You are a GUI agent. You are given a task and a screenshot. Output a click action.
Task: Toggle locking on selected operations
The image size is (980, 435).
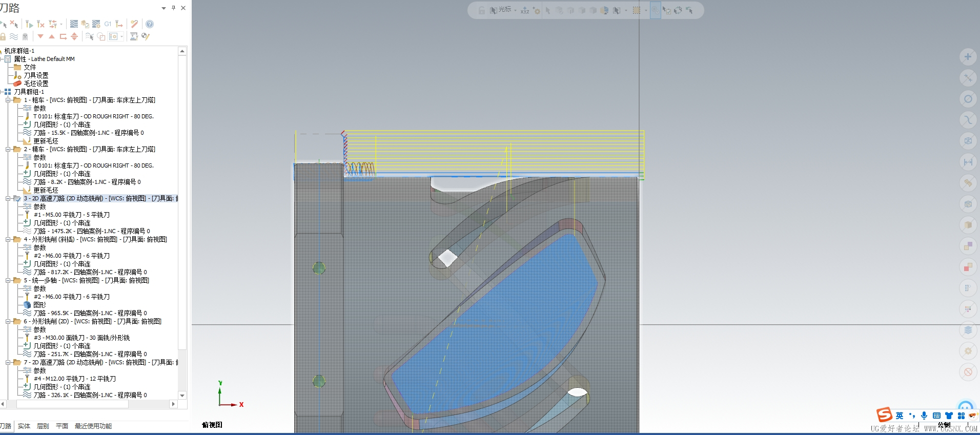coord(3,36)
